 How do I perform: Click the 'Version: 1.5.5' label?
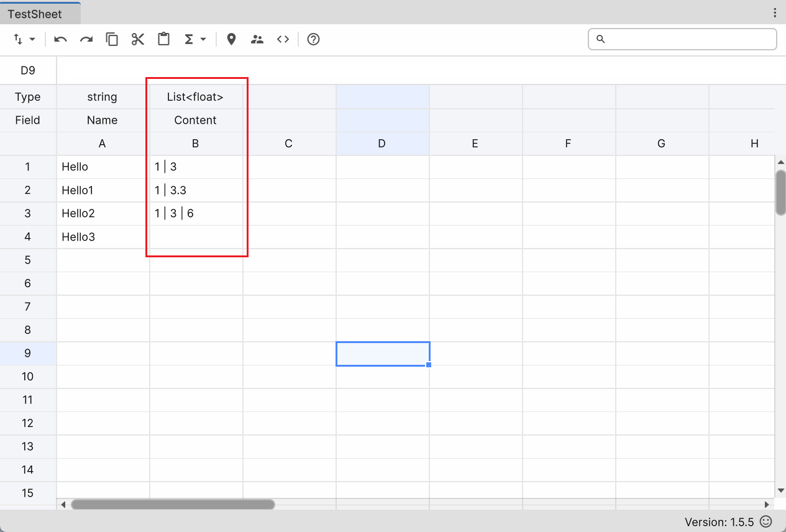click(x=720, y=522)
